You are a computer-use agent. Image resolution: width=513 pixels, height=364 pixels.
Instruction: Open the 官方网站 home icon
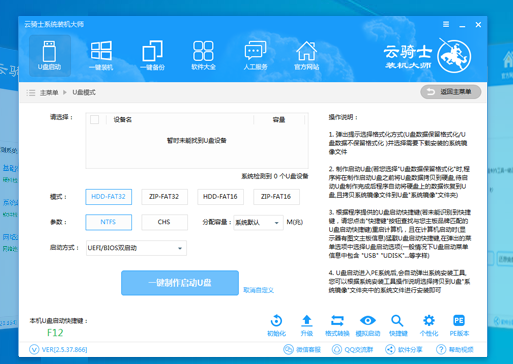[307, 51]
